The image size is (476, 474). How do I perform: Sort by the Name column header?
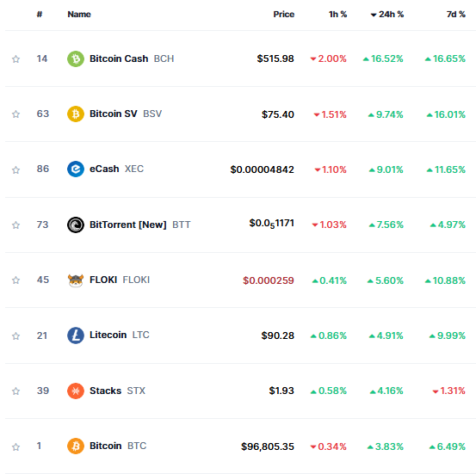tap(79, 15)
